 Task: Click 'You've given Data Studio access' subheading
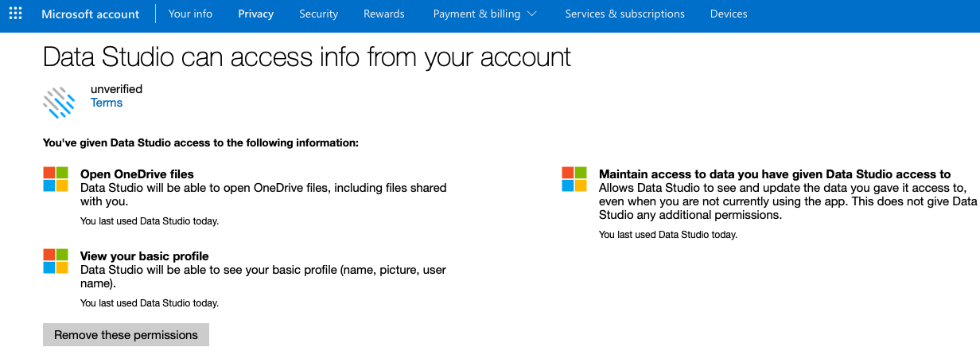pyautogui.click(x=200, y=143)
